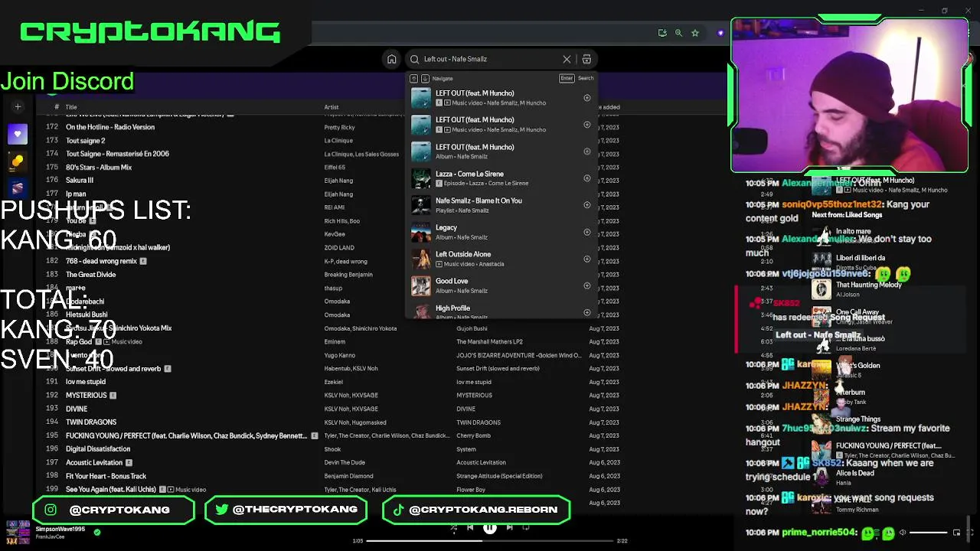Select track 'Acoustic Levitation' in title column

tap(94, 463)
